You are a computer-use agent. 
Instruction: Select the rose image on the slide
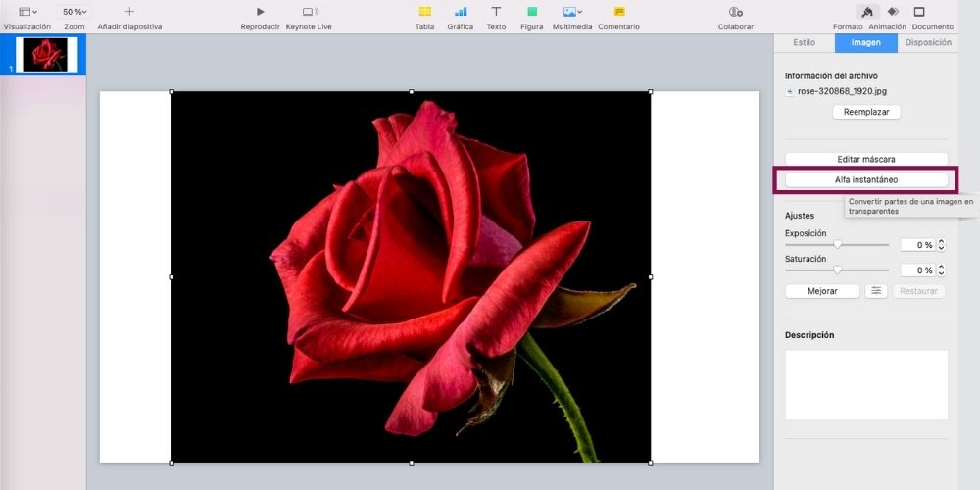point(412,277)
